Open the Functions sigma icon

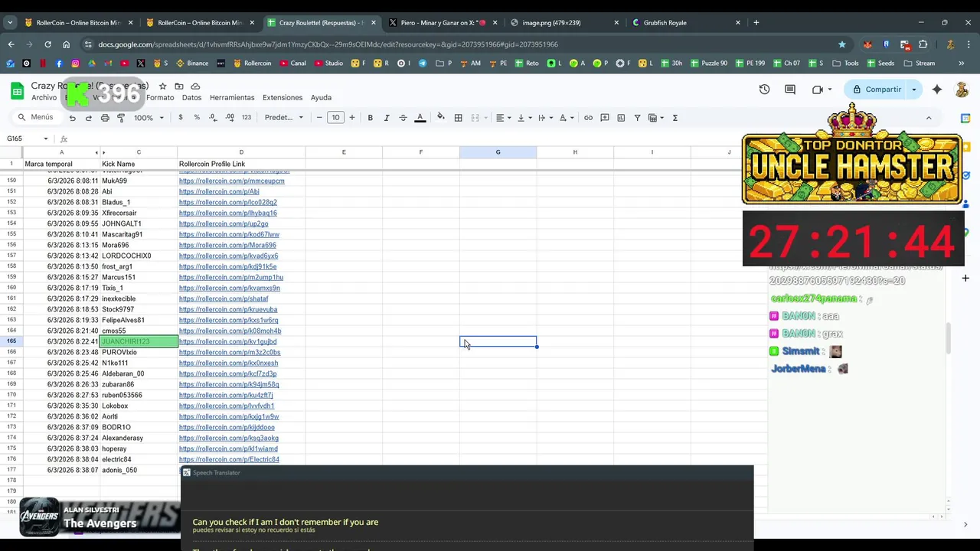tap(675, 118)
